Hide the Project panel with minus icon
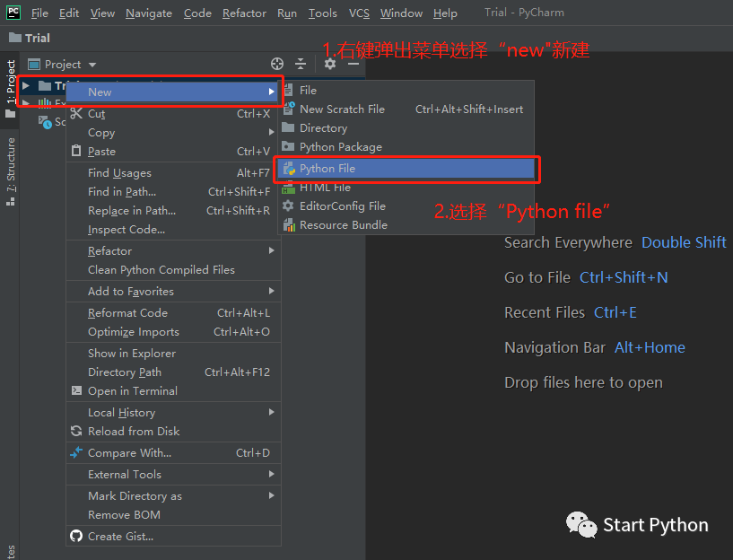 (353, 64)
